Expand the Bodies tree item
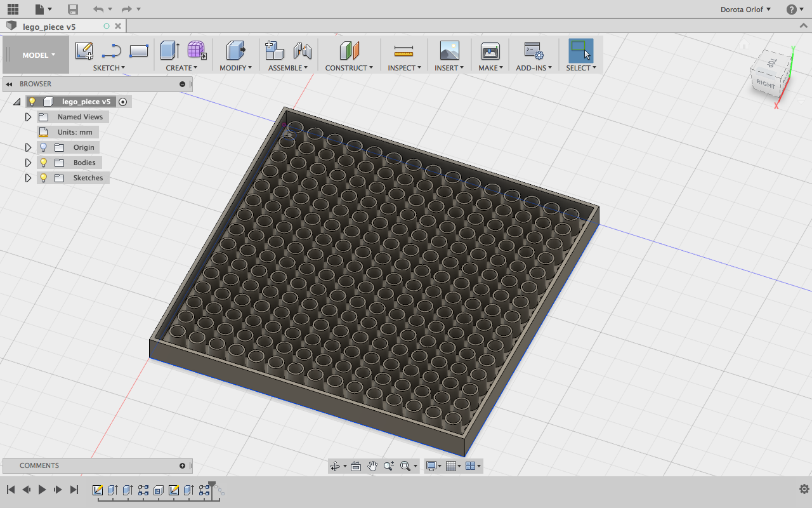Screen dimensions: 812x508 (x=28, y=162)
